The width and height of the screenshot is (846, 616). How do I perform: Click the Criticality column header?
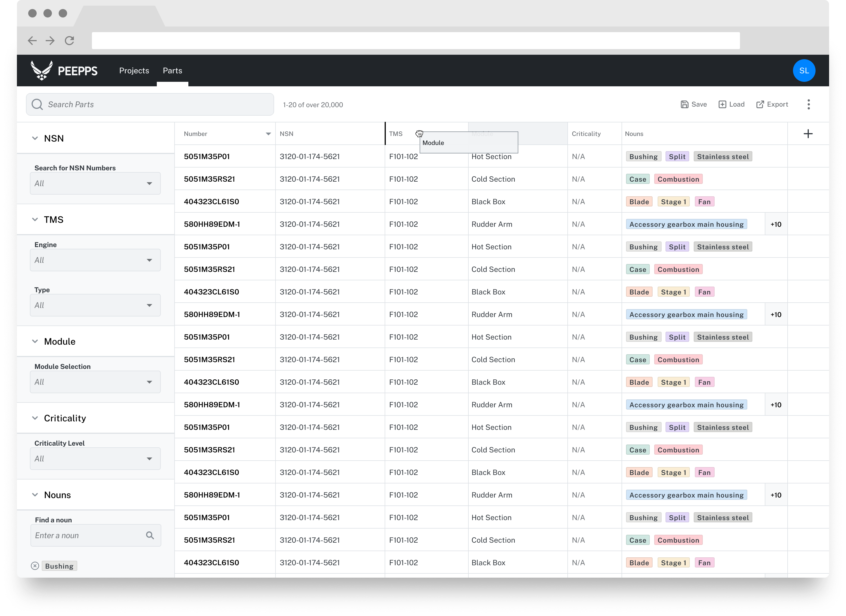[586, 134]
